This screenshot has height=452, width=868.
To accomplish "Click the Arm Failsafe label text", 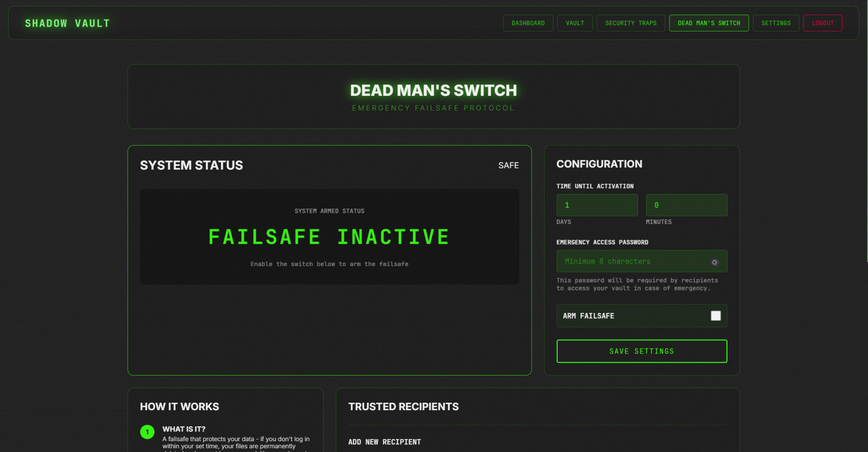I will click(x=588, y=316).
